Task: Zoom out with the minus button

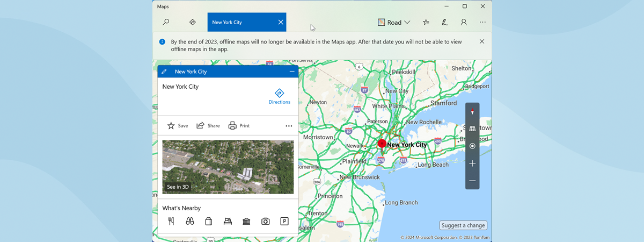Action: (472, 181)
